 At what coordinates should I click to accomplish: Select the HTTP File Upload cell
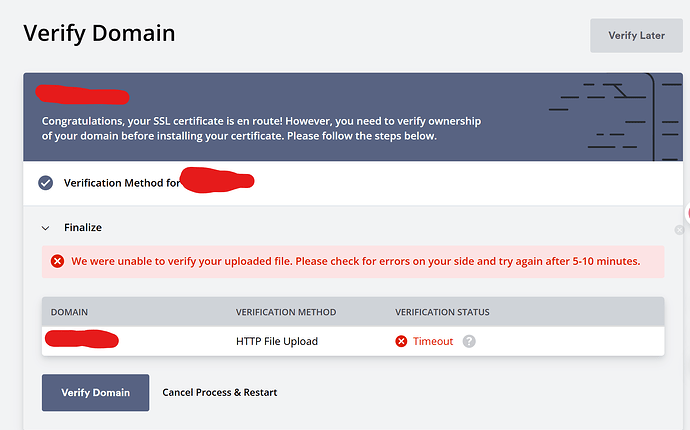tap(276, 341)
